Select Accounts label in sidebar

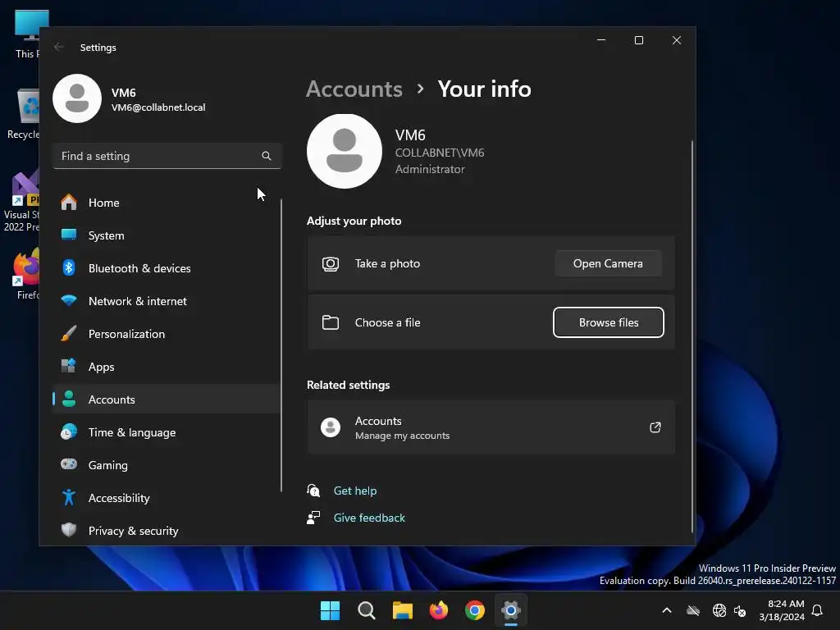pyautogui.click(x=112, y=399)
